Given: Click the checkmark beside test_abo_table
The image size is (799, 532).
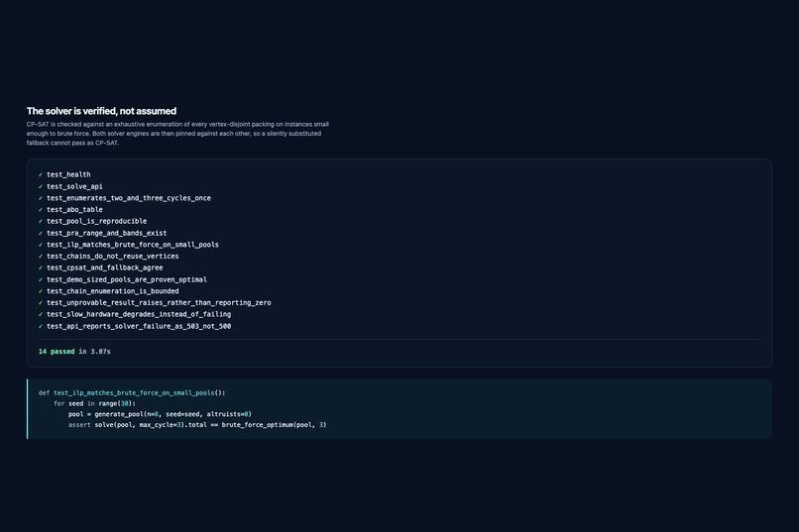Looking at the screenshot, I should 41,210.
